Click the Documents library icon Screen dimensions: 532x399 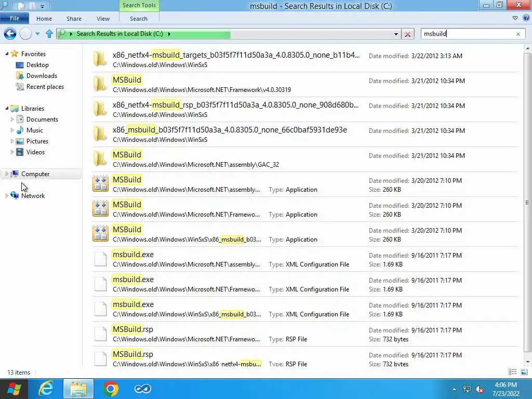coord(20,119)
